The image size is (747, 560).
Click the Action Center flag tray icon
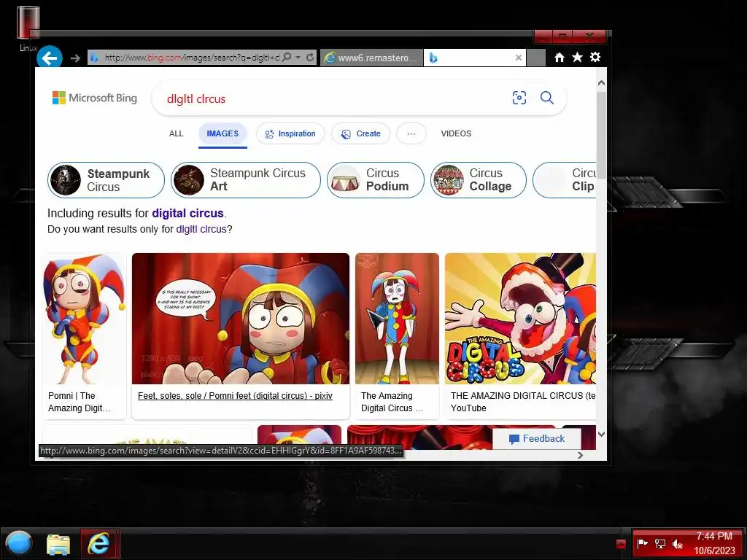(x=642, y=543)
